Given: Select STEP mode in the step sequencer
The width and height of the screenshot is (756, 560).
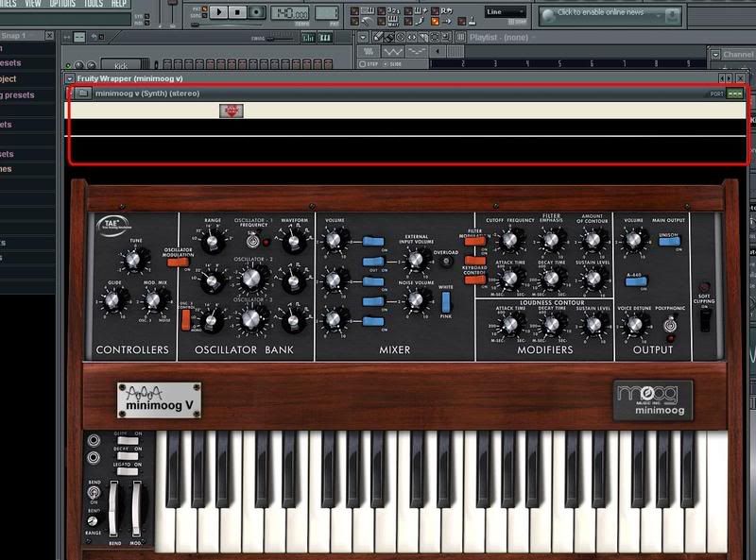Looking at the screenshot, I should (x=369, y=64).
